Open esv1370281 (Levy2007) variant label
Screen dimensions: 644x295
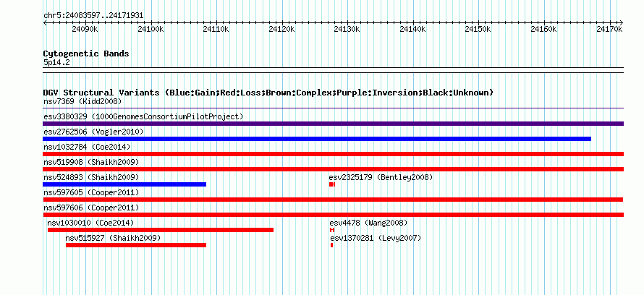click(x=376, y=238)
